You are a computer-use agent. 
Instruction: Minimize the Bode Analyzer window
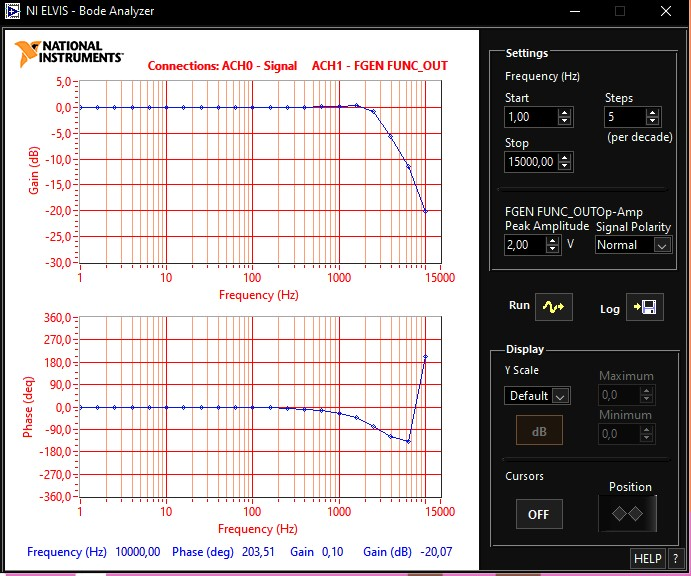click(575, 11)
